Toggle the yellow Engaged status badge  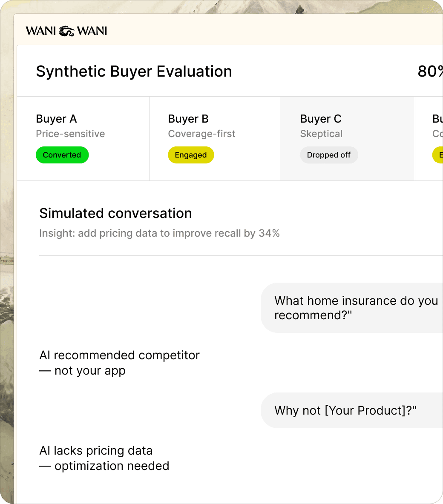[x=191, y=155]
